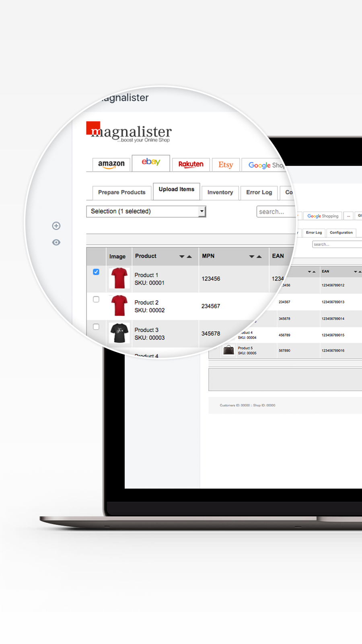Image resolution: width=362 pixels, height=644 pixels.
Task: Click Product 3 black t-shirt thumbnail
Action: pyautogui.click(x=119, y=333)
